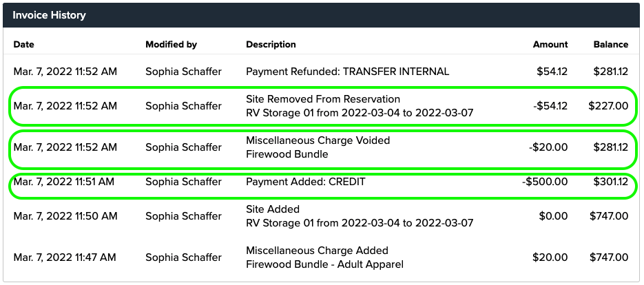Click the $0.00 amount value
644x285 pixels.
click(553, 216)
